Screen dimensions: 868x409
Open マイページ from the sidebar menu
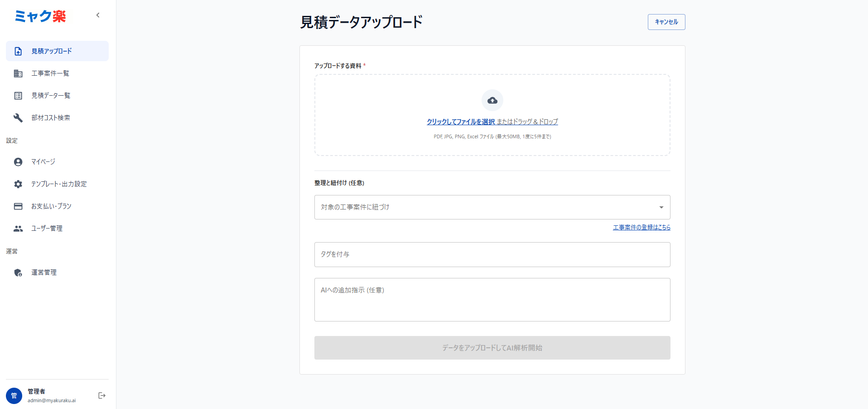coord(43,162)
